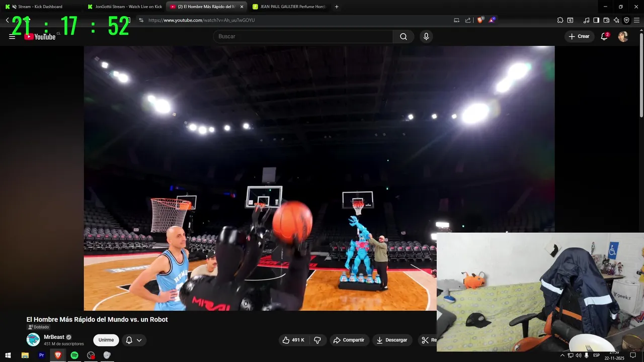
Task: Open the YouTube hamburger guide menu
Action: pyautogui.click(x=12, y=37)
